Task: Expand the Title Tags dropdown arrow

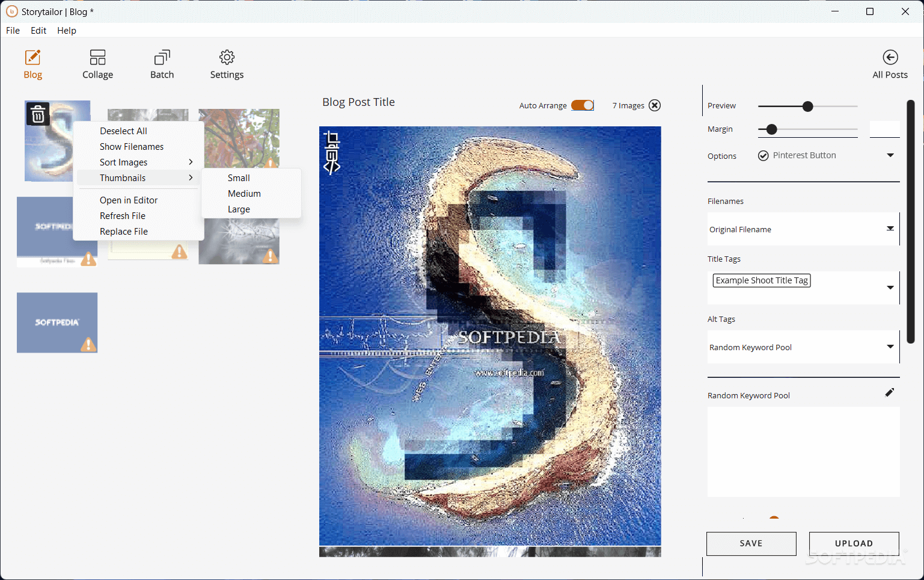Action: point(890,288)
